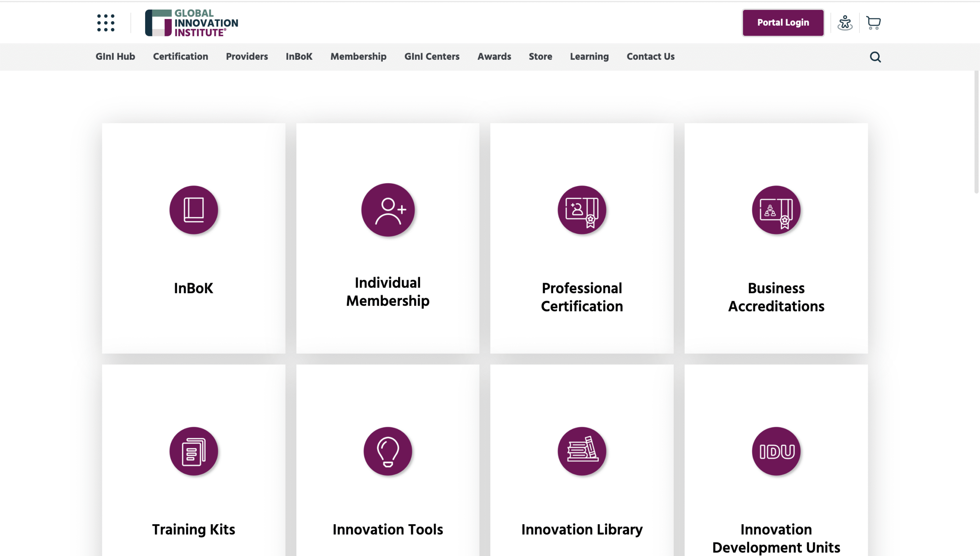Screen dimensions: 980x556
Task: Open the Learning nav item
Action: pyautogui.click(x=589, y=57)
